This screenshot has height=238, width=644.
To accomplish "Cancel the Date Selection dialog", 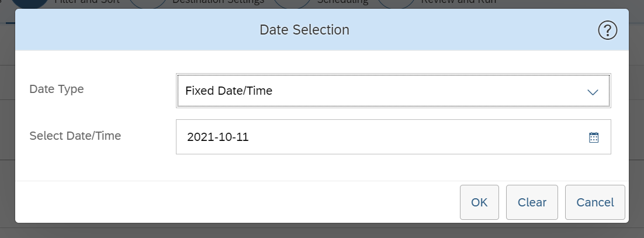I will click(x=595, y=202).
